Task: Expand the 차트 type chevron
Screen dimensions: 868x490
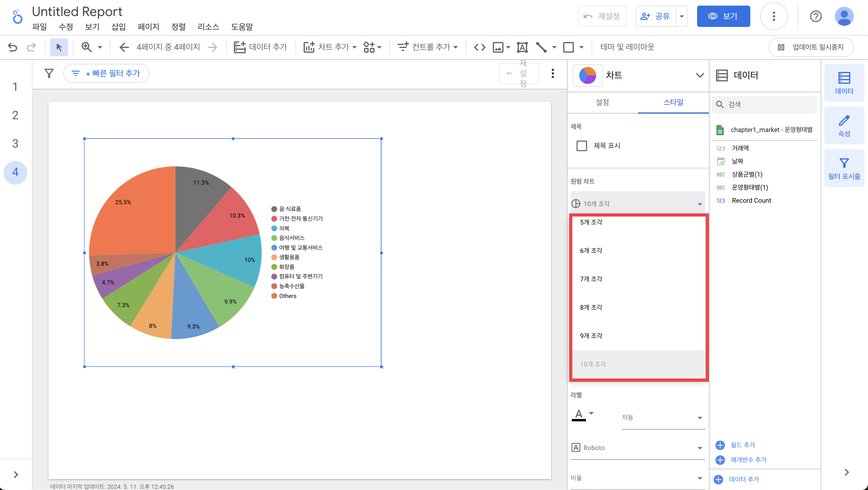Action: [699, 75]
